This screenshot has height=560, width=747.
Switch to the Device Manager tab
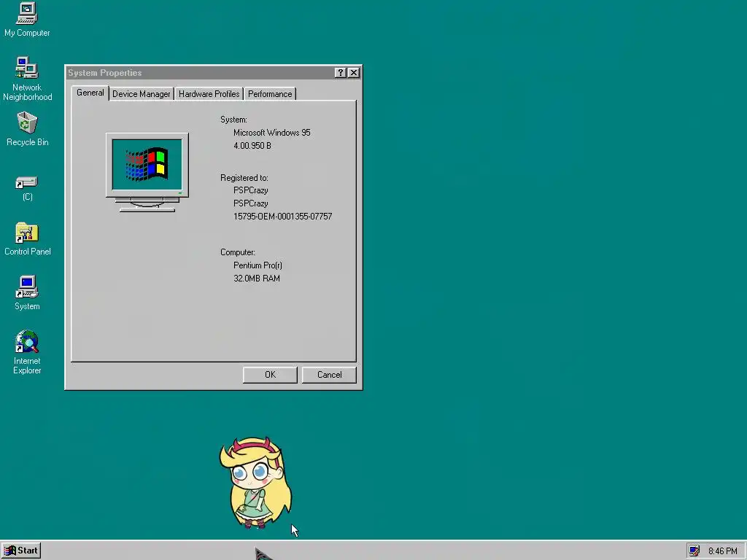click(141, 94)
